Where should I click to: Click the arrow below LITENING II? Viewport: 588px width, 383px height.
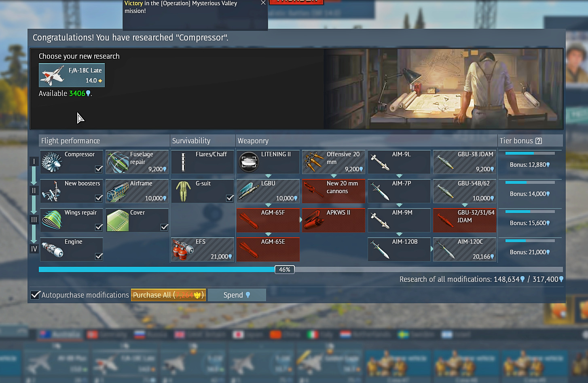(268, 176)
